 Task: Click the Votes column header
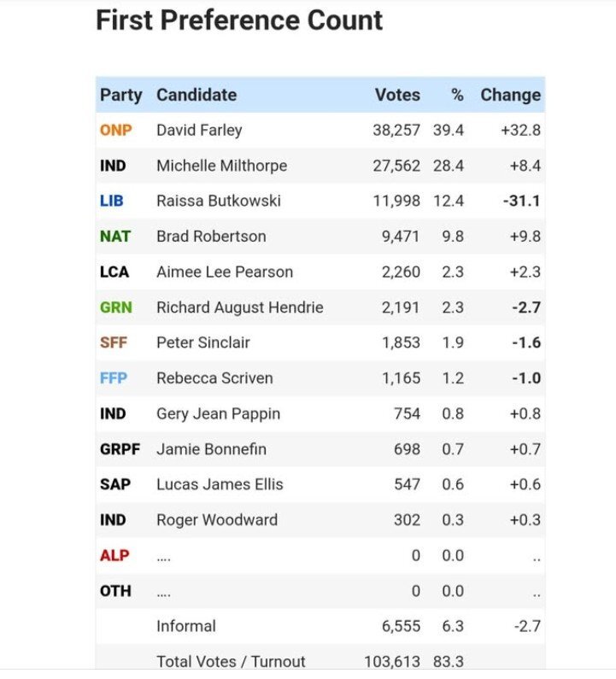(x=397, y=95)
